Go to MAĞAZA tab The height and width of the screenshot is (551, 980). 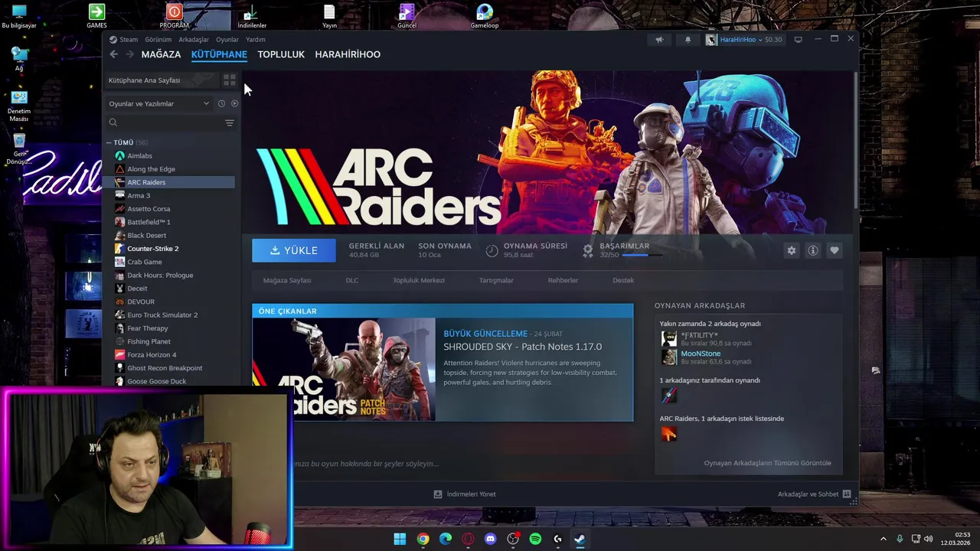[161, 54]
